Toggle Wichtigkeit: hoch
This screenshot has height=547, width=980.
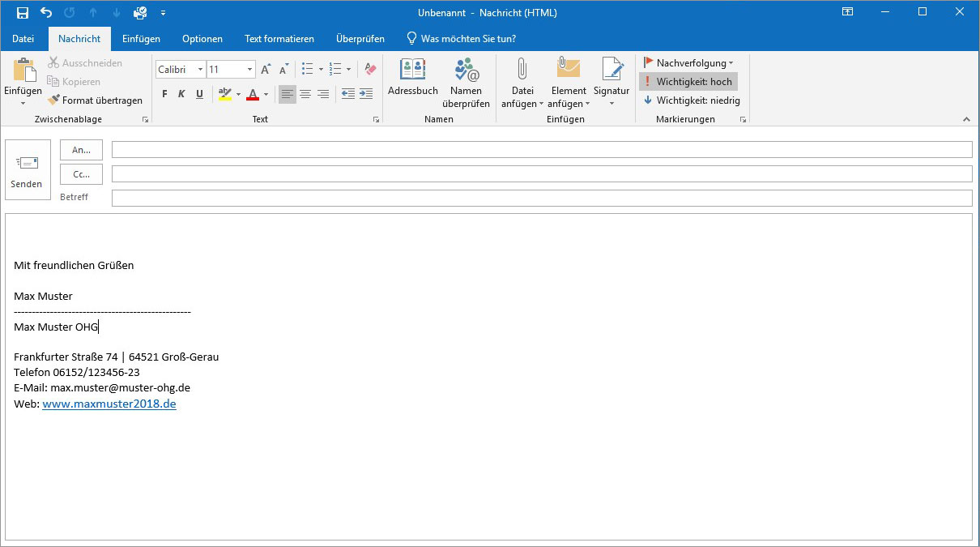[x=688, y=82]
